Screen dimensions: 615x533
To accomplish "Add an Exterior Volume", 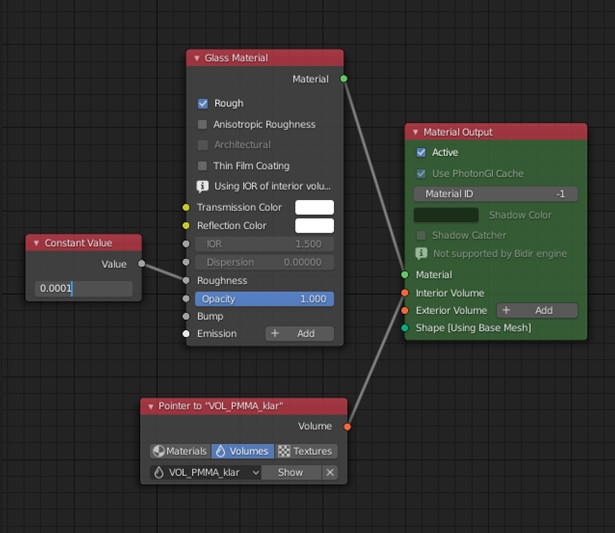I will coord(537,310).
